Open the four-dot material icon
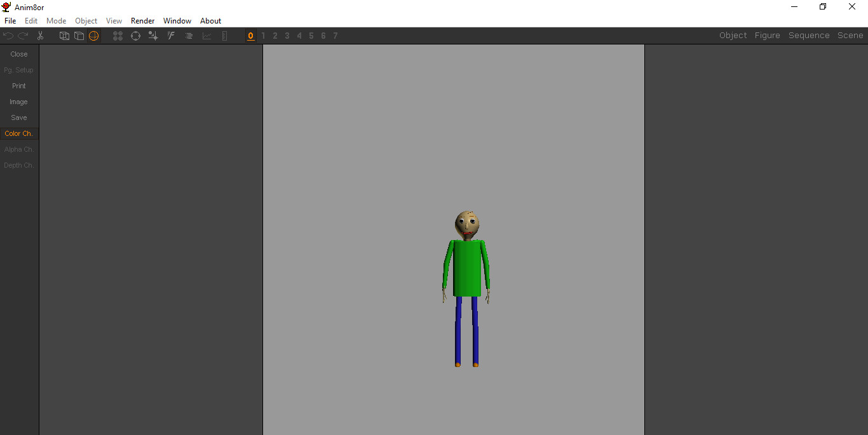Viewport: 868px width, 435px height. click(x=118, y=36)
